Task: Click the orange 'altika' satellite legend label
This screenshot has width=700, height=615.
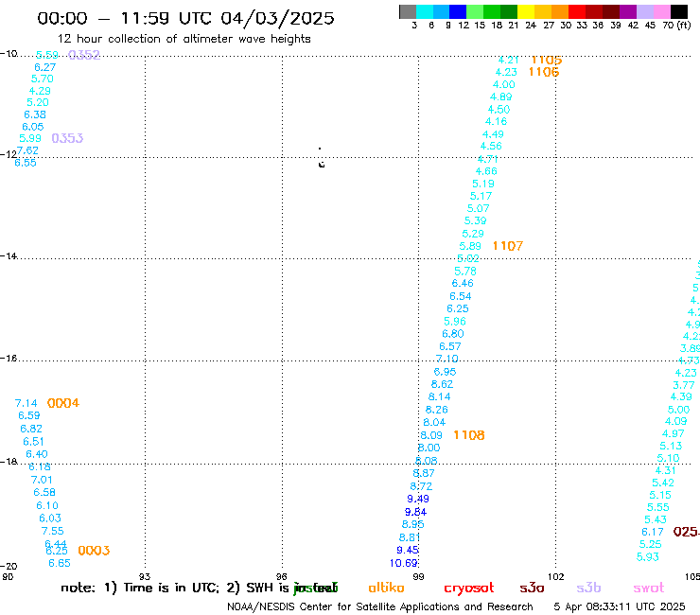Action: (x=386, y=588)
